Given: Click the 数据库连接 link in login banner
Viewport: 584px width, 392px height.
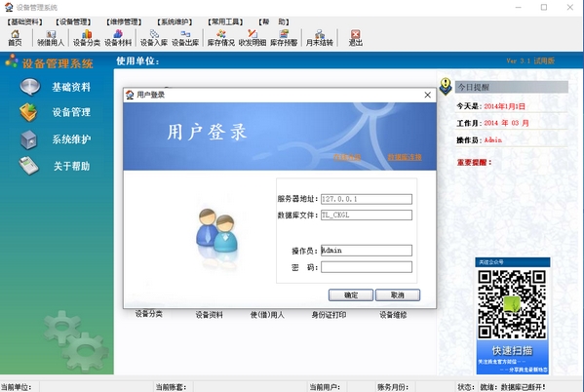Looking at the screenshot, I should pyautogui.click(x=405, y=157).
